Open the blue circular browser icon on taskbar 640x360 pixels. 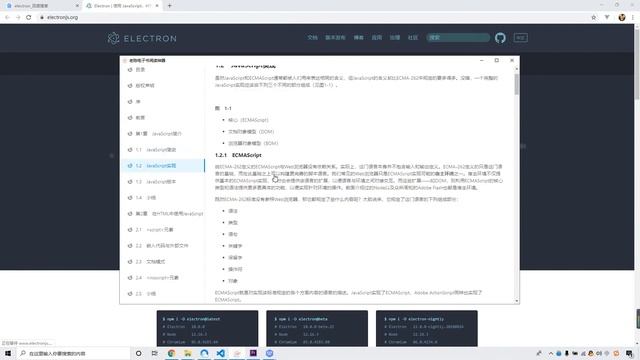[204, 353]
